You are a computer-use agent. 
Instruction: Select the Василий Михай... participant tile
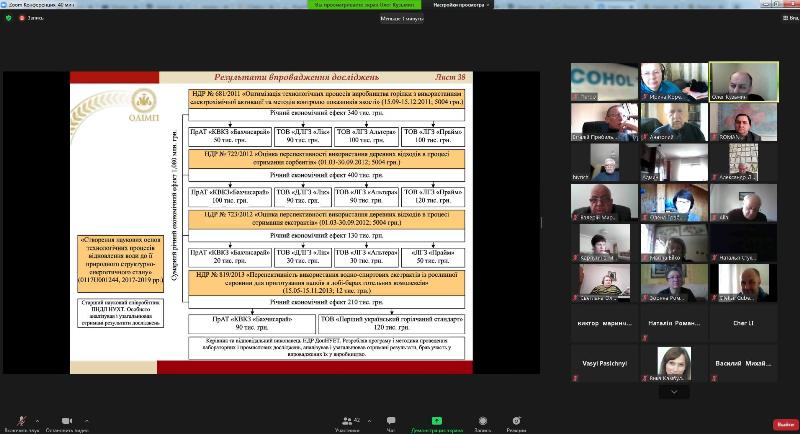tap(744, 363)
